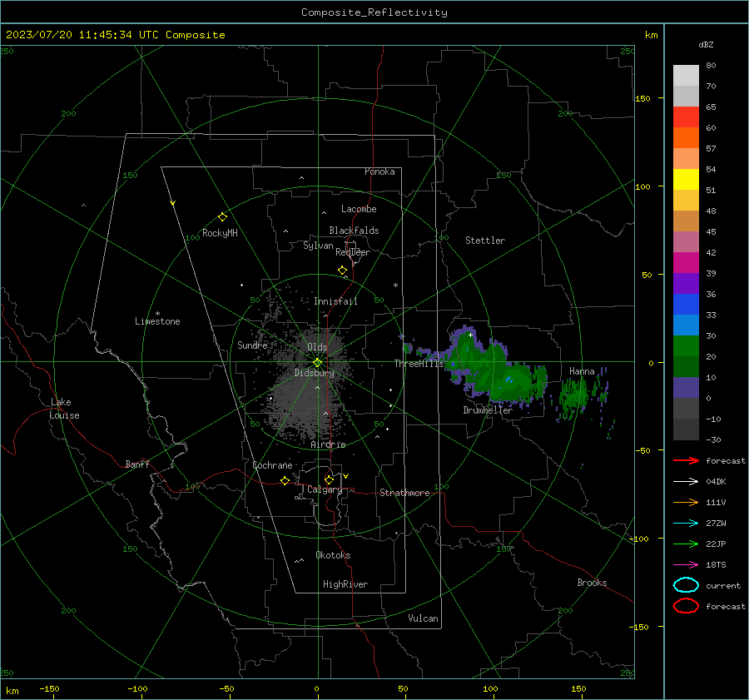The image size is (749, 700).
Task: Click the Airdrie city label
Action: tap(328, 444)
